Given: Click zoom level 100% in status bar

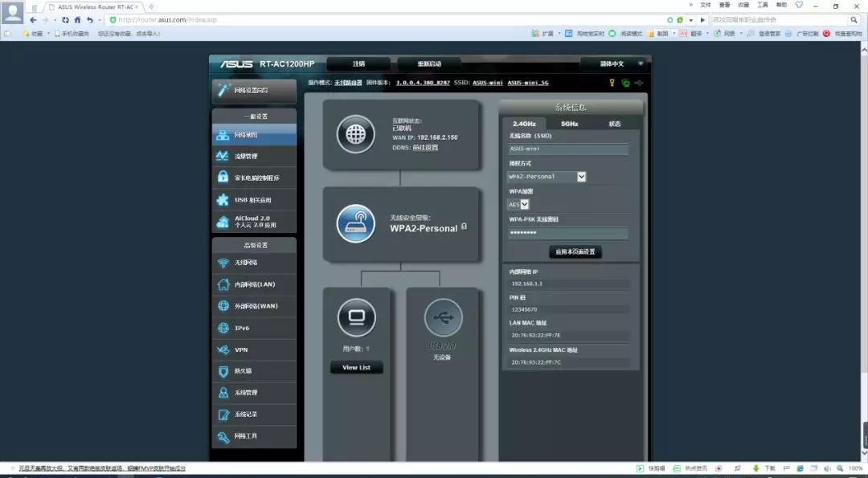Looking at the screenshot, I should pyautogui.click(x=855, y=468).
